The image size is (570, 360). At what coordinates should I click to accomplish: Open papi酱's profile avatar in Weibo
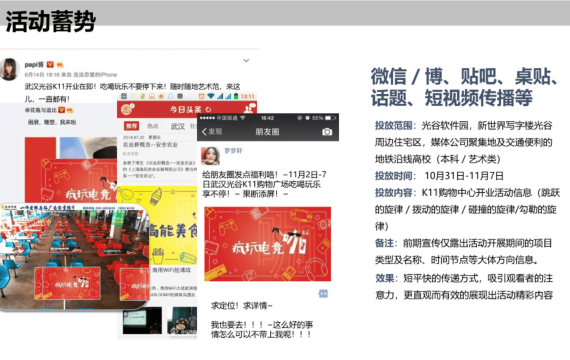[x=9, y=69]
